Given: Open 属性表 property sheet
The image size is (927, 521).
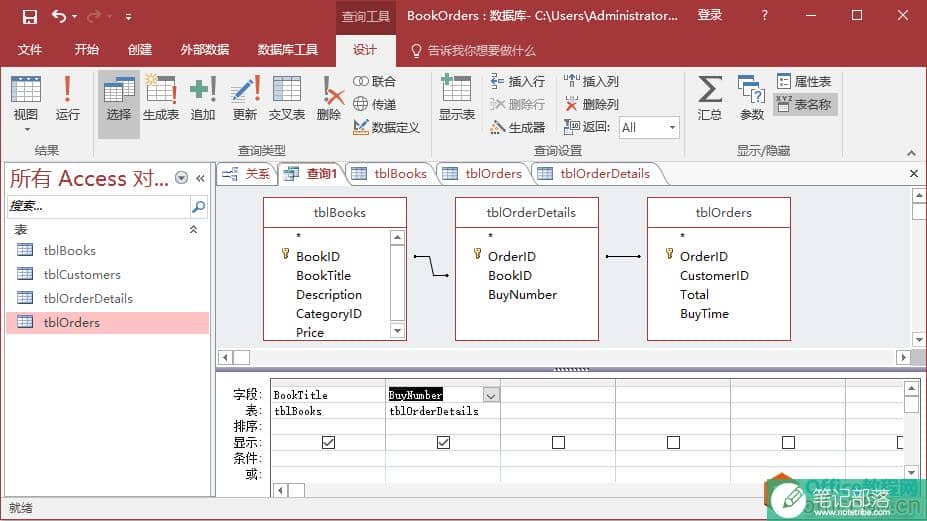Looking at the screenshot, I should coord(805,82).
